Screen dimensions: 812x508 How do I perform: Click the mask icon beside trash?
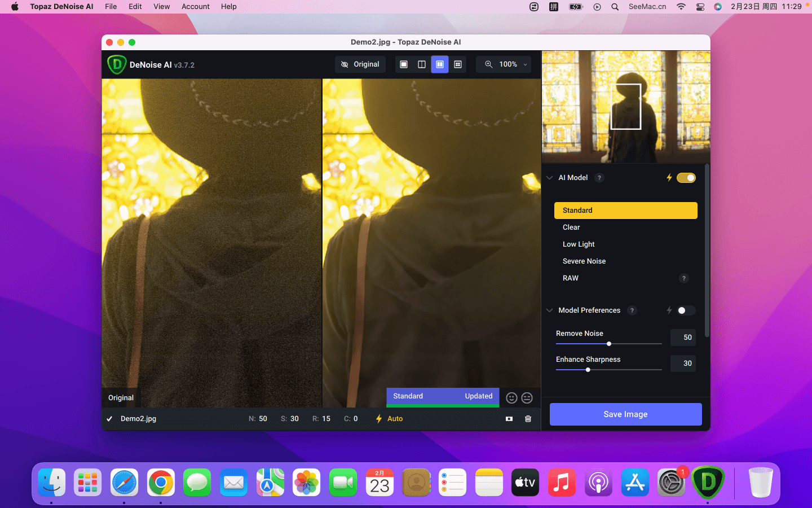click(509, 419)
